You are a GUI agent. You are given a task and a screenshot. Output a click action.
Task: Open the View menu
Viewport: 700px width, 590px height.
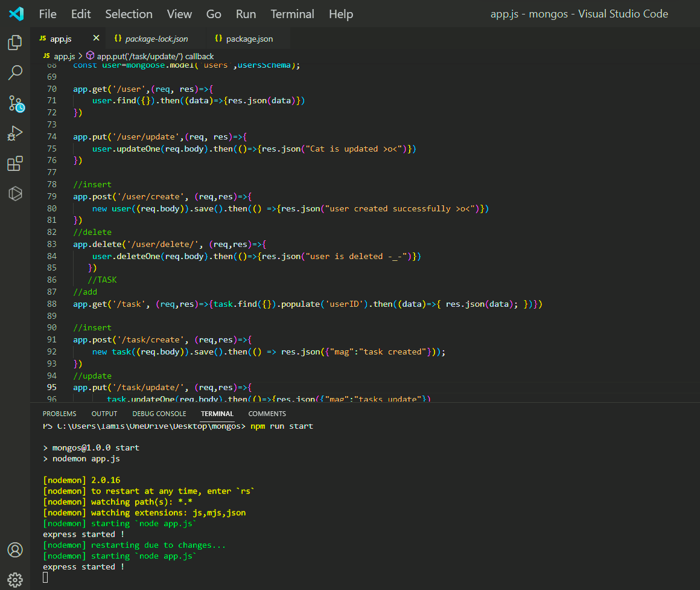tap(179, 14)
